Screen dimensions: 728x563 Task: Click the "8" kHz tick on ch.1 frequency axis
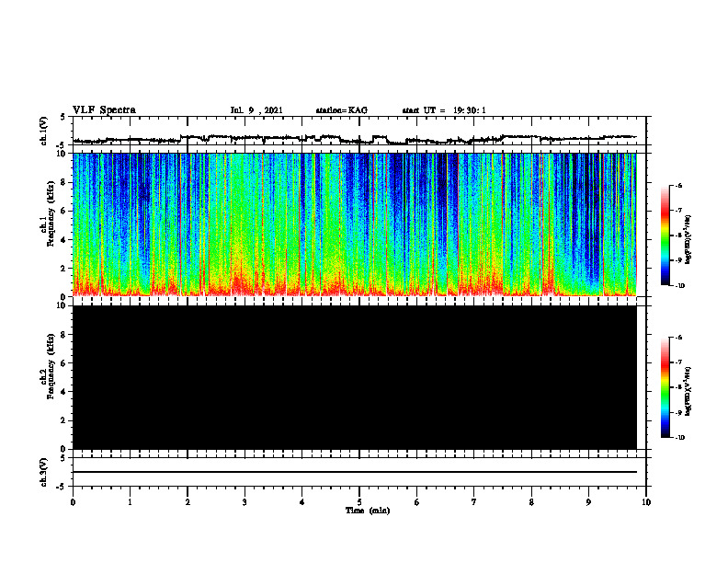[x=64, y=182]
